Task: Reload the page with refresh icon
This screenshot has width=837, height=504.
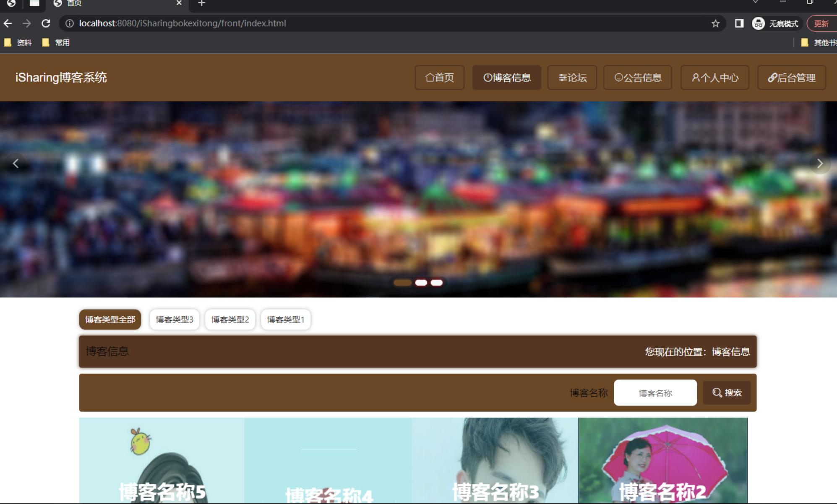Action: click(x=46, y=23)
